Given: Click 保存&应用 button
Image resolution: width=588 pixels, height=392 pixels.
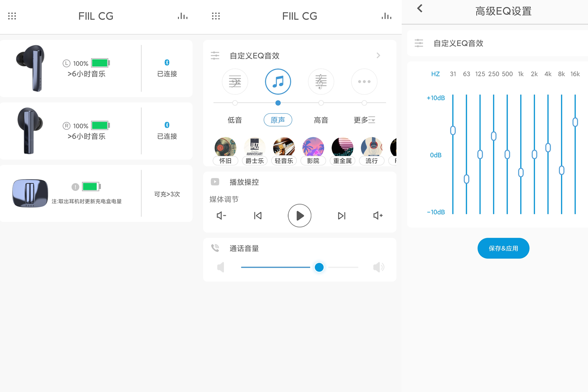Looking at the screenshot, I should click(503, 248).
